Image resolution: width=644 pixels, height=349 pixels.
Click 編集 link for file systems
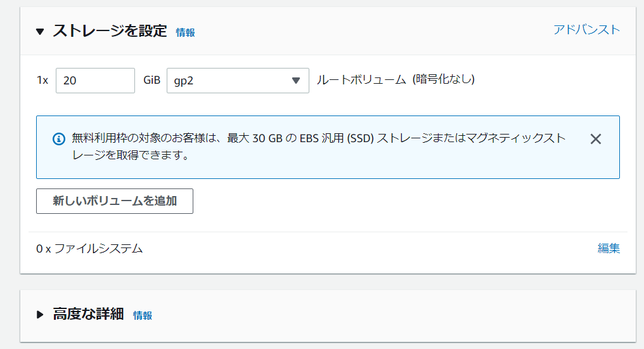point(609,248)
